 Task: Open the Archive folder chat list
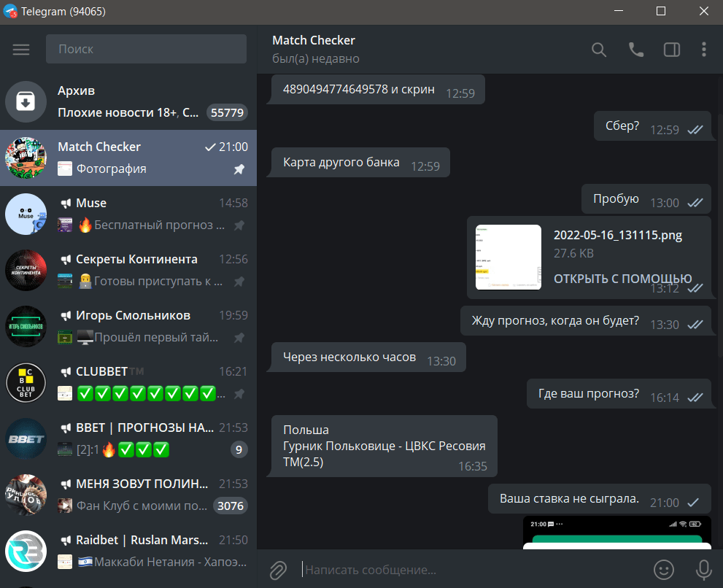coord(128,101)
